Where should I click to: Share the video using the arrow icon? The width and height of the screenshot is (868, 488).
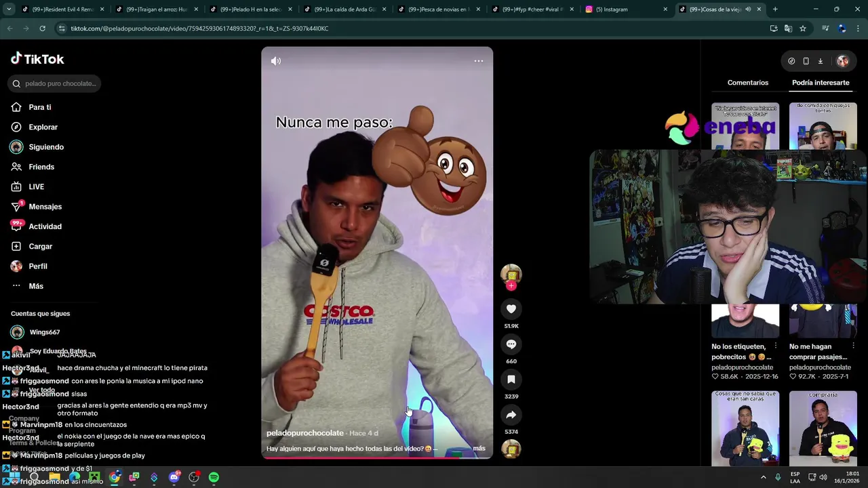[511, 415]
